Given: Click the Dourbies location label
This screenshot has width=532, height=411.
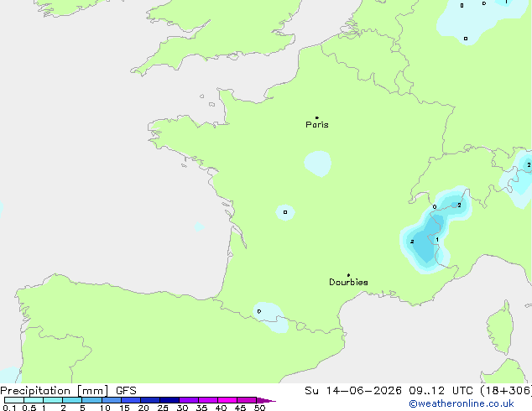Looking at the screenshot, I should pos(348,282).
